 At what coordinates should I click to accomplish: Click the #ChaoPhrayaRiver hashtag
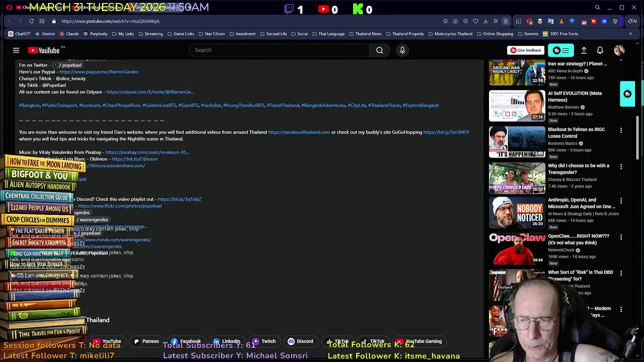click(121, 106)
